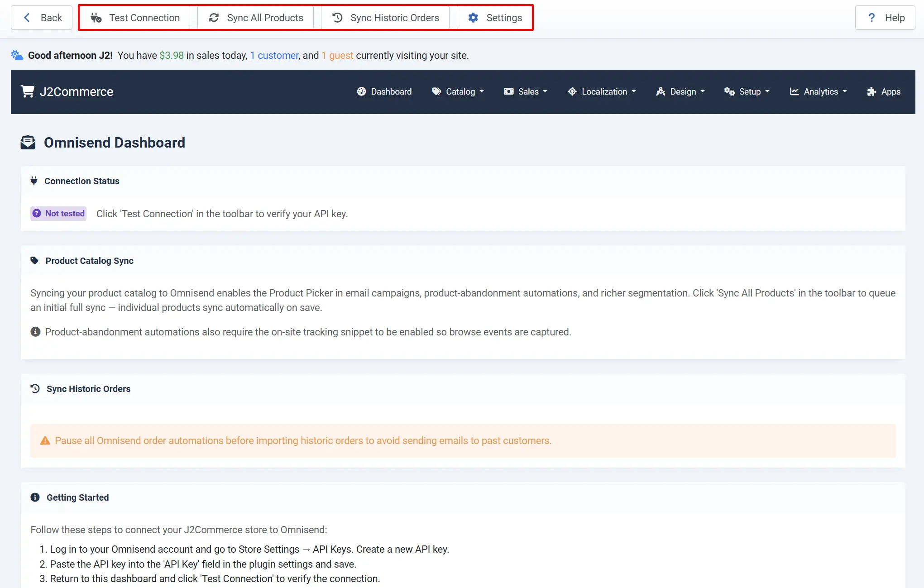The image size is (924, 588).
Task: Click the 1 customer link
Action: click(274, 55)
